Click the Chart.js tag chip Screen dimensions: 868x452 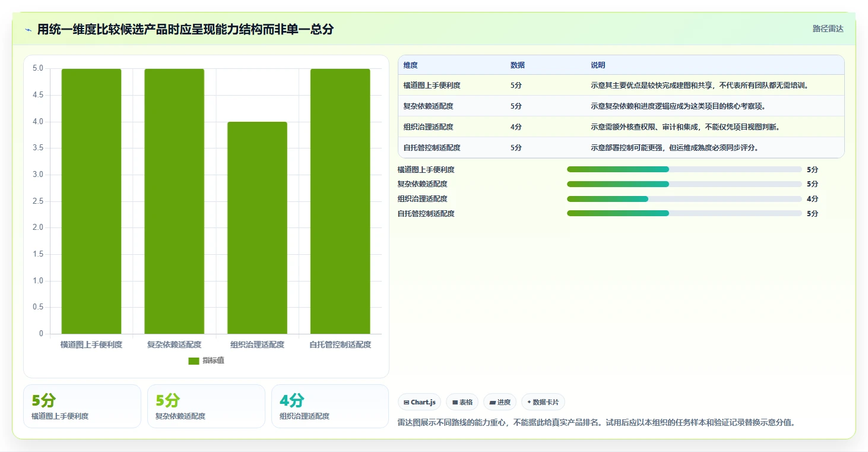[419, 402]
